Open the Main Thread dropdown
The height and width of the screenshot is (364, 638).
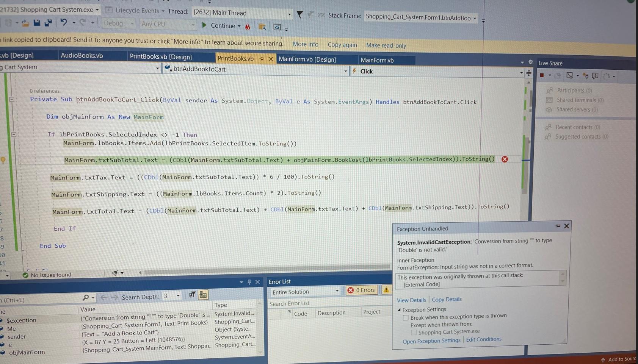pos(289,14)
